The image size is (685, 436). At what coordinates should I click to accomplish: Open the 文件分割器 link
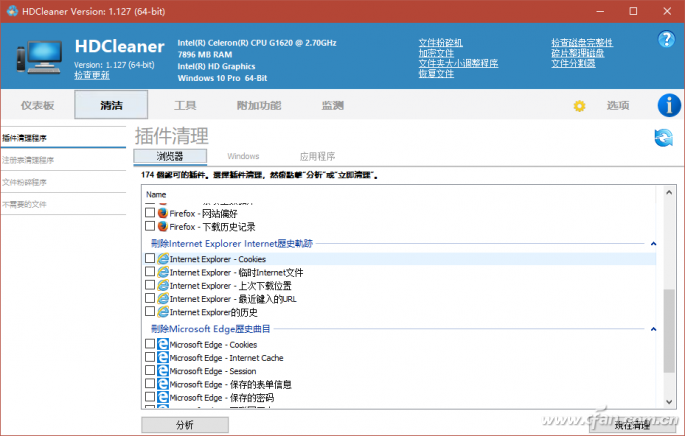573,63
